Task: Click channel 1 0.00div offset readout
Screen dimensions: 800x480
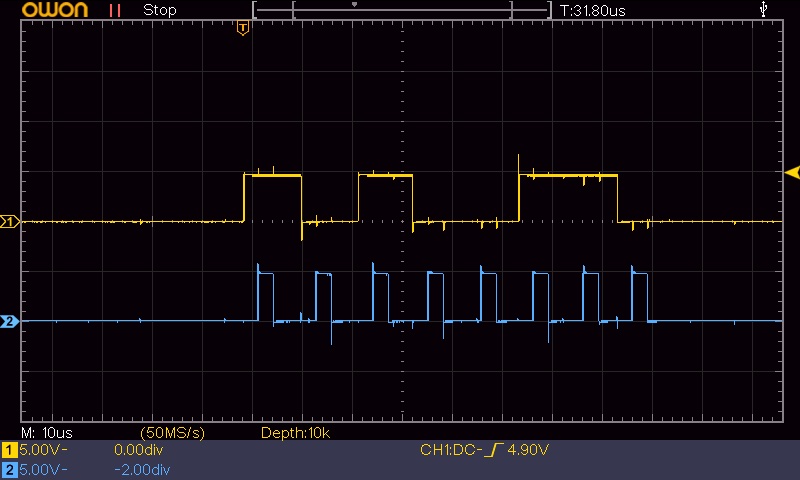Action: pos(138,450)
